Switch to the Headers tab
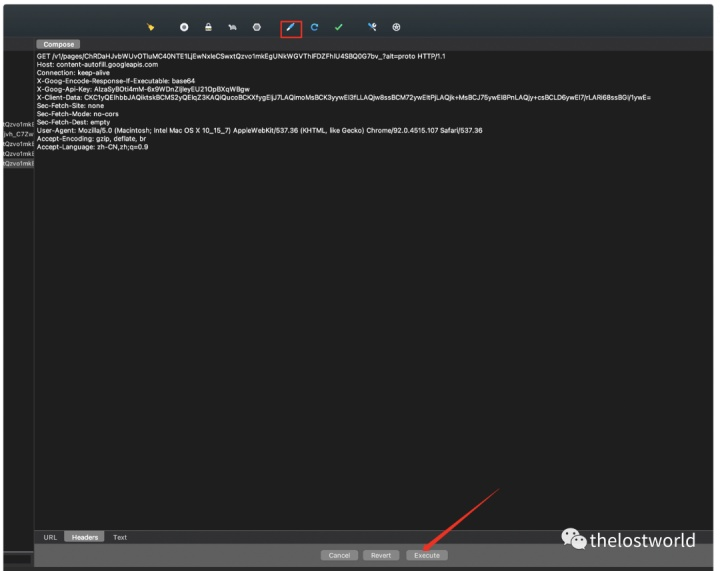The image size is (720, 571). pos(84,537)
